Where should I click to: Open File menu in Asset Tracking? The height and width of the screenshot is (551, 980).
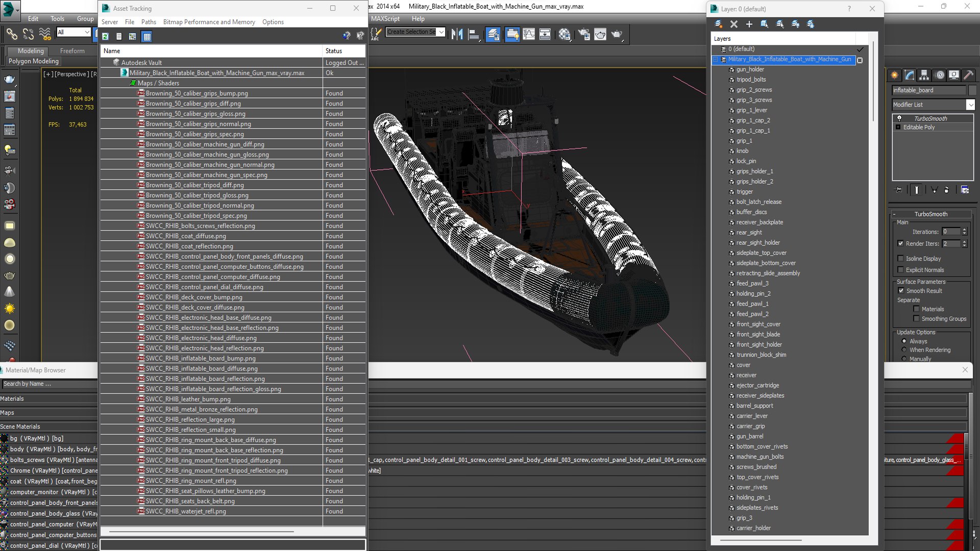click(130, 22)
